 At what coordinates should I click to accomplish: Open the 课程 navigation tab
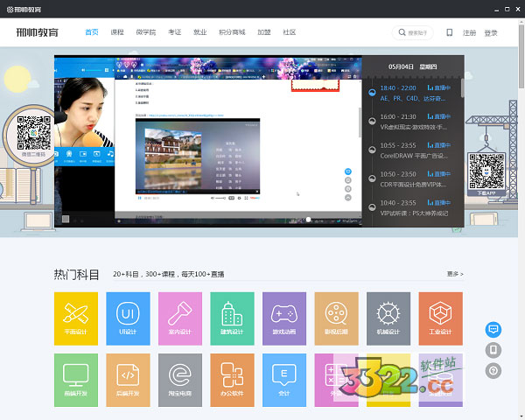(x=117, y=32)
